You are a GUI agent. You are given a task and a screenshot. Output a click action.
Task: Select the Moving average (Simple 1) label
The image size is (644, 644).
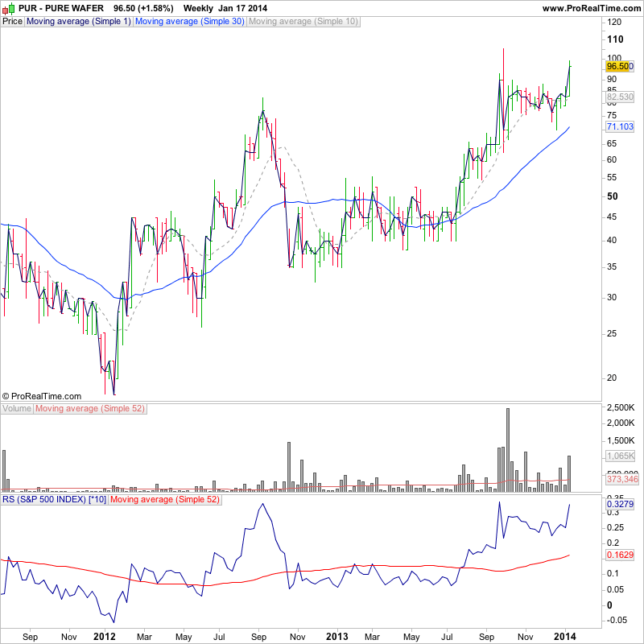(x=78, y=22)
